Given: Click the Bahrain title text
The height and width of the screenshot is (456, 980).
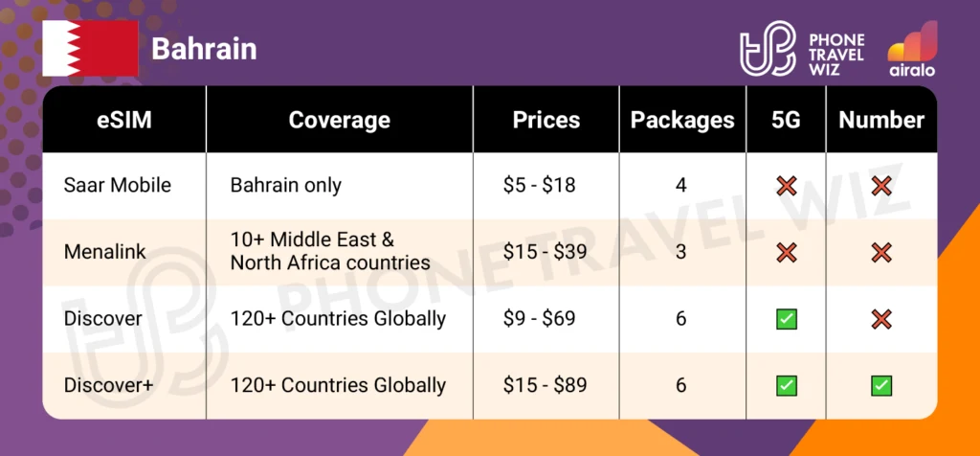Looking at the screenshot, I should [204, 49].
